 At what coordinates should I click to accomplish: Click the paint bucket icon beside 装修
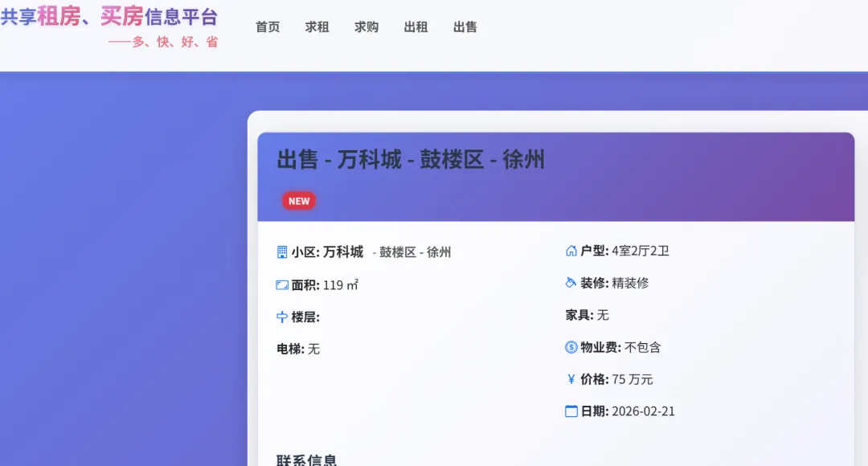[571, 283]
